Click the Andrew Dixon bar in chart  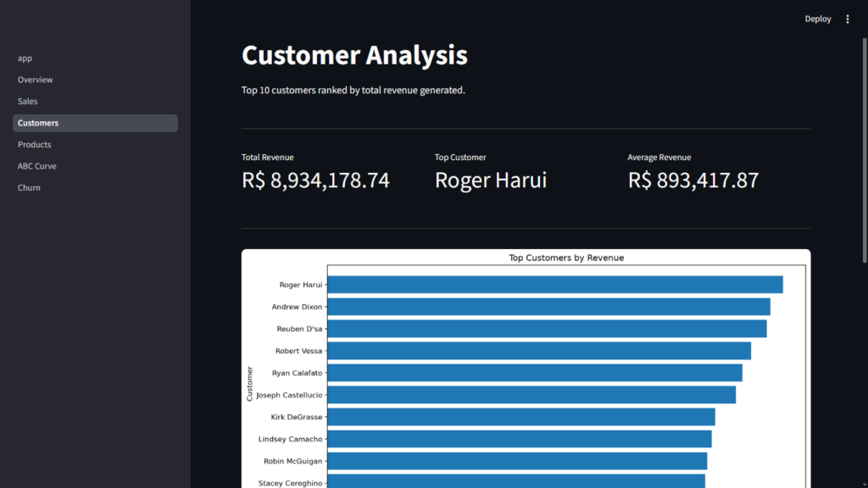coord(549,307)
